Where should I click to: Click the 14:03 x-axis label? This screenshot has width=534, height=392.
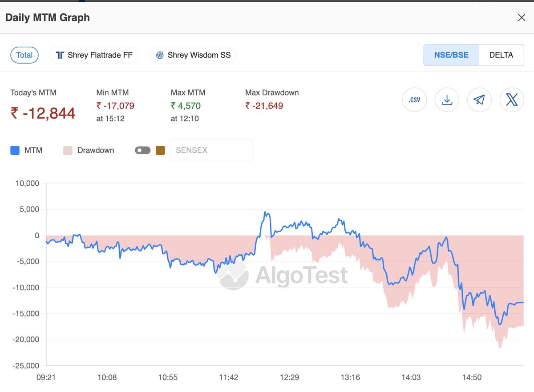[411, 378]
